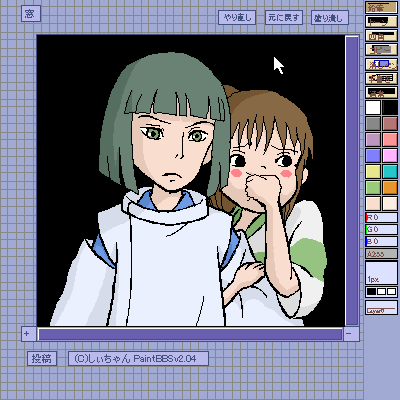Pick the white color swatch

[x=373, y=108]
